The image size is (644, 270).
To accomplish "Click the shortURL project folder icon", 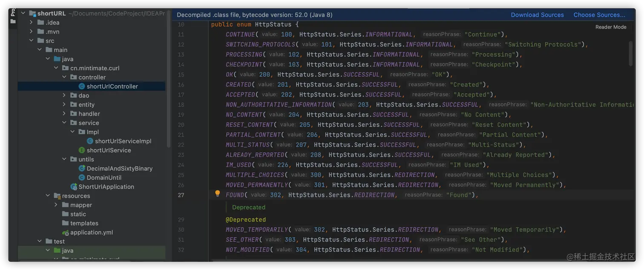I will [33, 13].
